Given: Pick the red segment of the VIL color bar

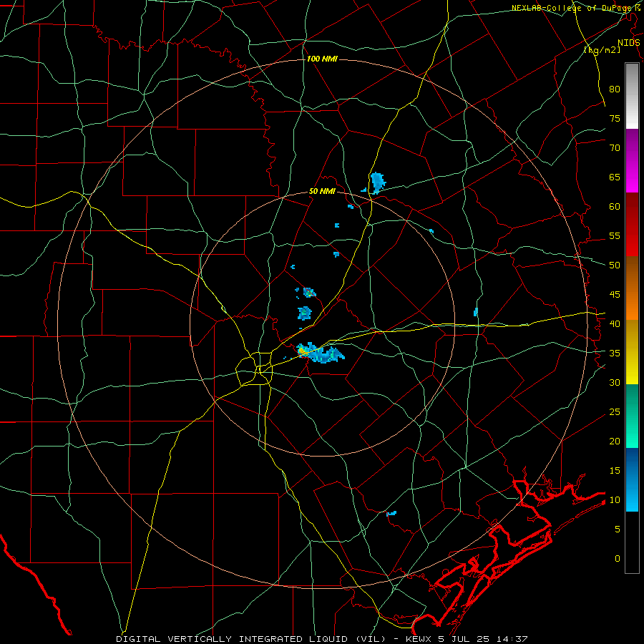Looking at the screenshot, I should [632, 225].
